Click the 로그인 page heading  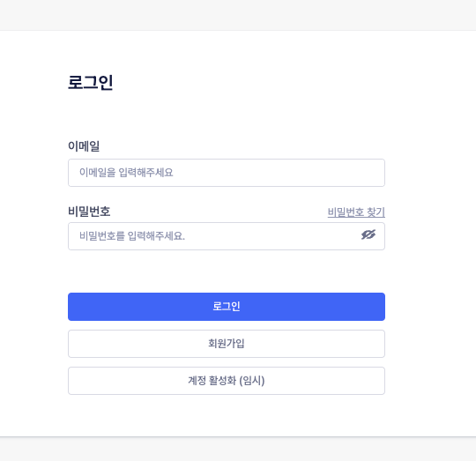[x=91, y=83]
